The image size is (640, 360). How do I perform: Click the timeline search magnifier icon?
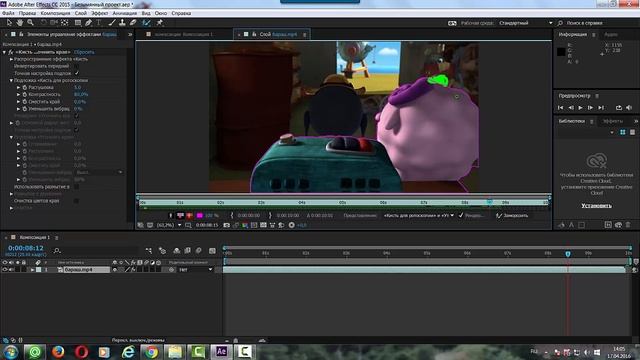[57, 250]
